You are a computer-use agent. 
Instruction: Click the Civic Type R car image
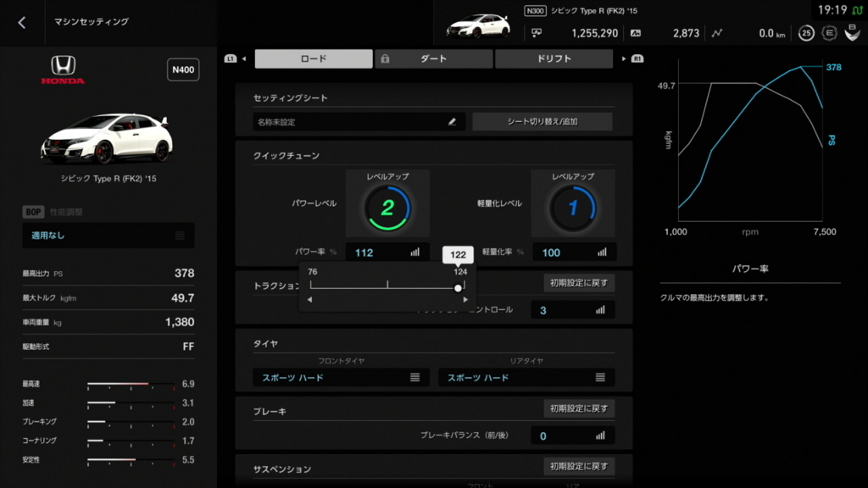click(106, 138)
